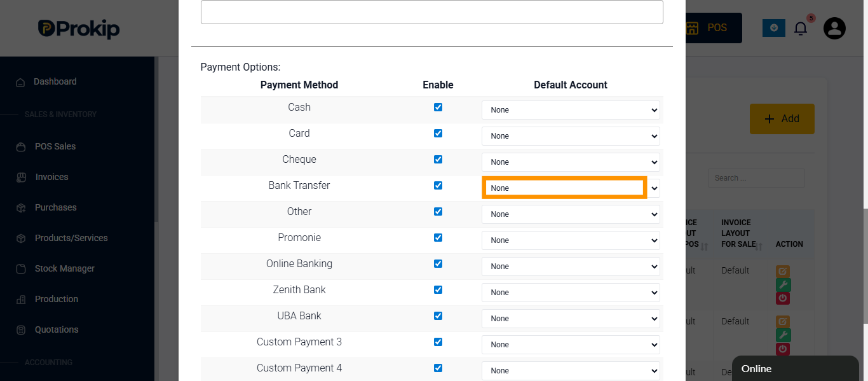This screenshot has height=381, width=868.
Task: Uncheck the Other enable checkbox
Action: [438, 212]
